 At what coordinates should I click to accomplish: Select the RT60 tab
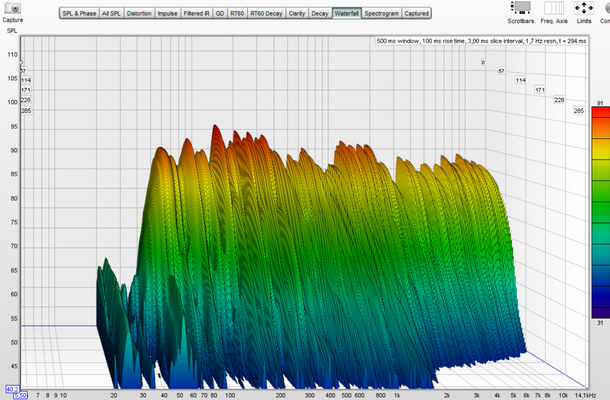[x=237, y=13]
